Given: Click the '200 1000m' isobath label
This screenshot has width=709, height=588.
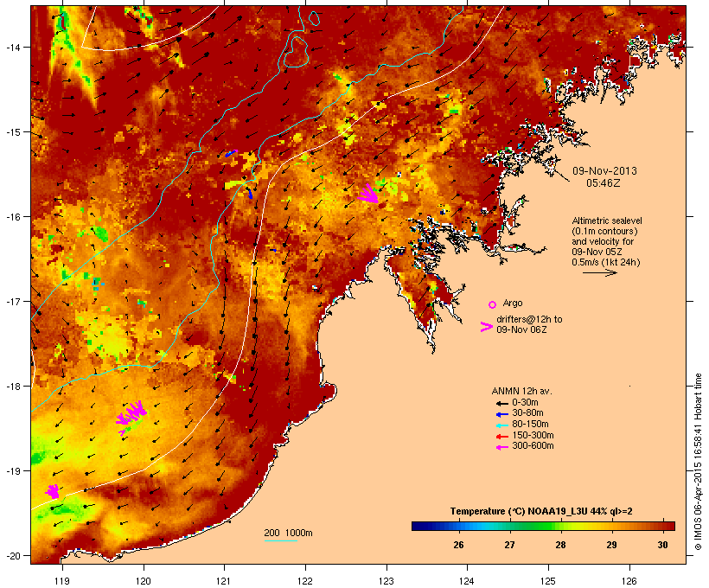Looking at the screenshot, I should coord(288,533).
